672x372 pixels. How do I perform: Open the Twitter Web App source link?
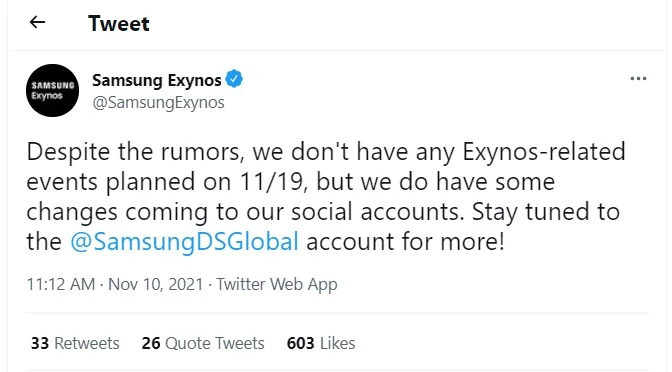pos(277,285)
